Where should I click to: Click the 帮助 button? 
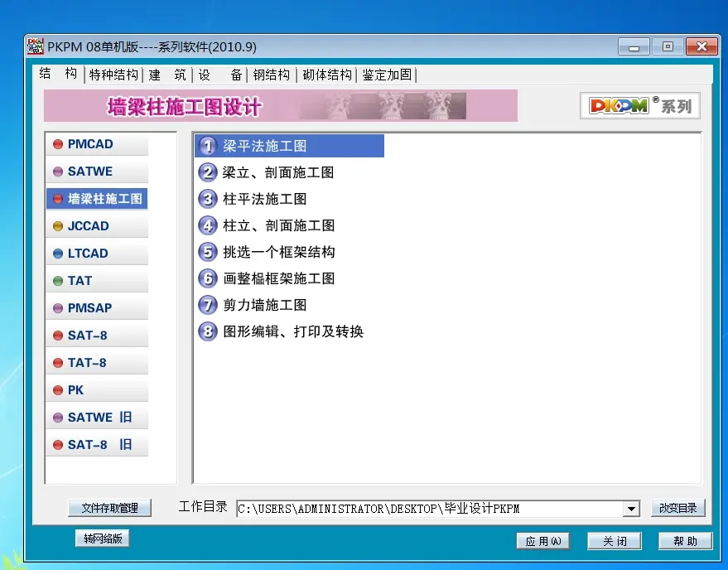(685, 541)
